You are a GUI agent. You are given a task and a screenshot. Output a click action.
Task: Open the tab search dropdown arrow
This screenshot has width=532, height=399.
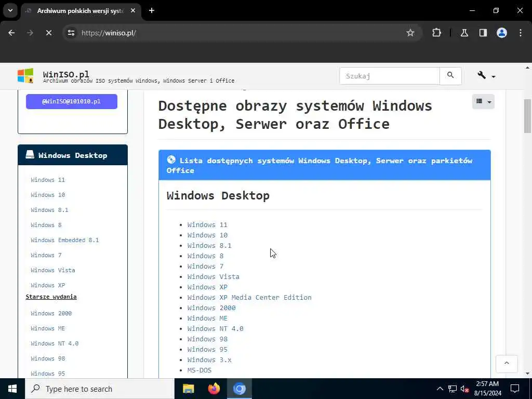coord(10,10)
